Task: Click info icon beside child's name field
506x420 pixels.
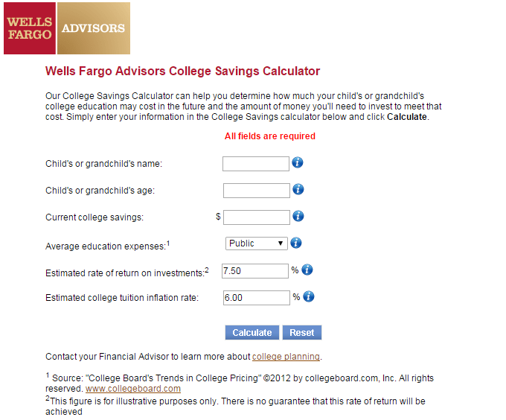Action: [x=297, y=162]
